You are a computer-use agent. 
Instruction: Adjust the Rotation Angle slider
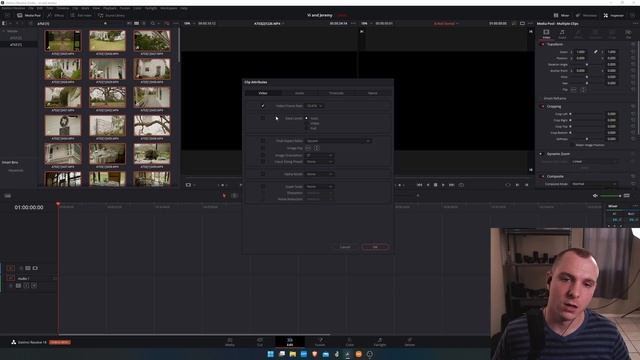tap(587, 64)
